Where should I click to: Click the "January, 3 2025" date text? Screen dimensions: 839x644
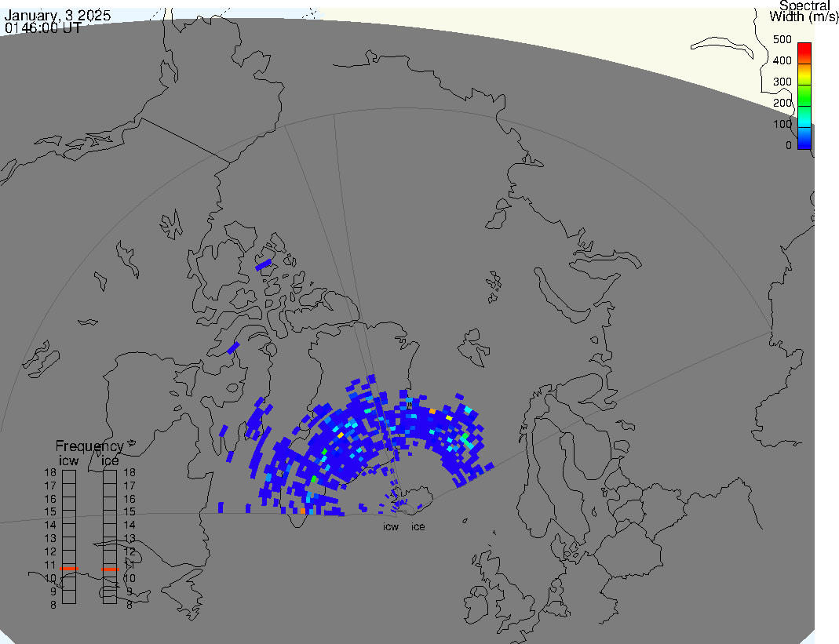point(57,15)
